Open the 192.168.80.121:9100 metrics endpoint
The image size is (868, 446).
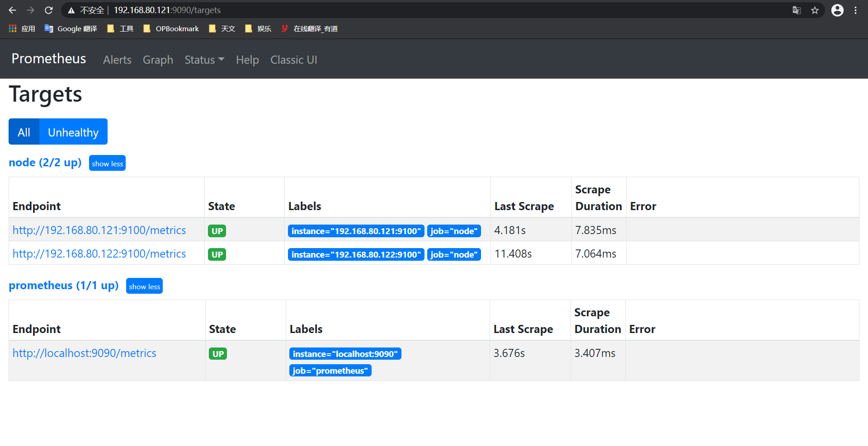pyautogui.click(x=99, y=230)
